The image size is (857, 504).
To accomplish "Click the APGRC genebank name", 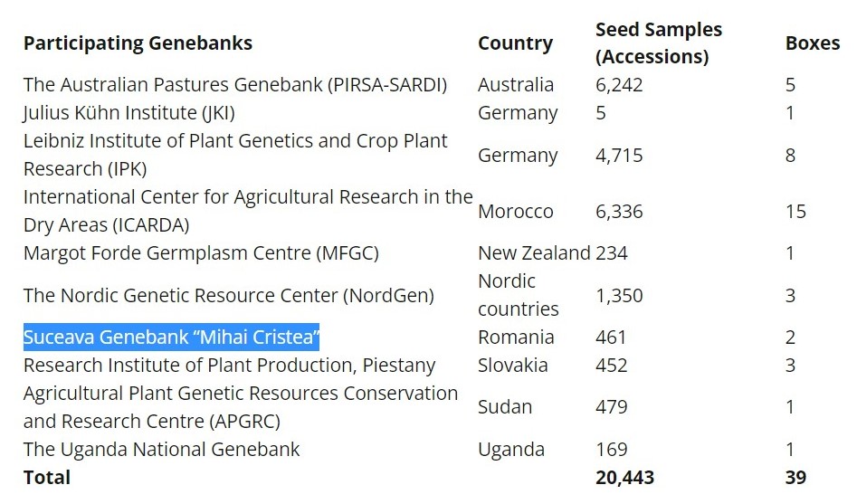I will click(x=241, y=407).
